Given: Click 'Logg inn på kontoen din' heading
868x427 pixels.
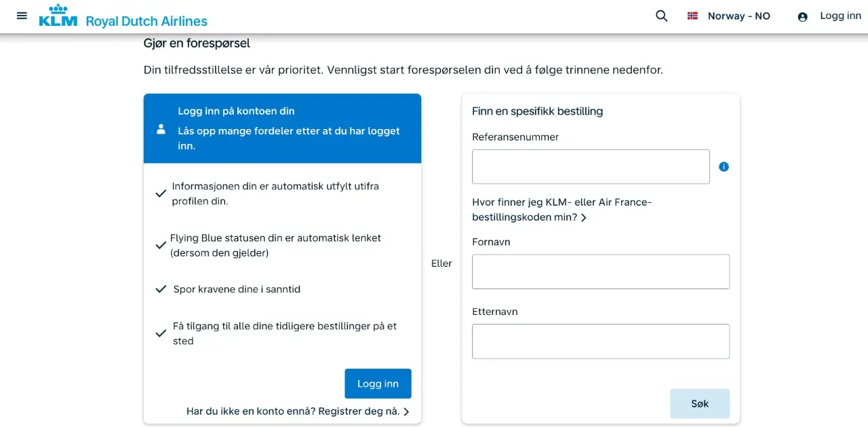Looking at the screenshot, I should (x=236, y=111).
